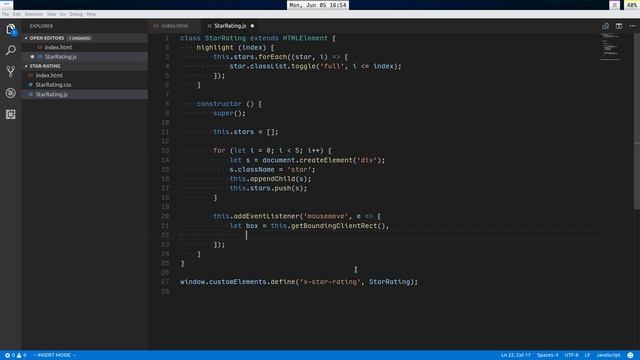The height and width of the screenshot is (360, 640).
Task: Click the code minimap
Action: (x=611, y=47)
